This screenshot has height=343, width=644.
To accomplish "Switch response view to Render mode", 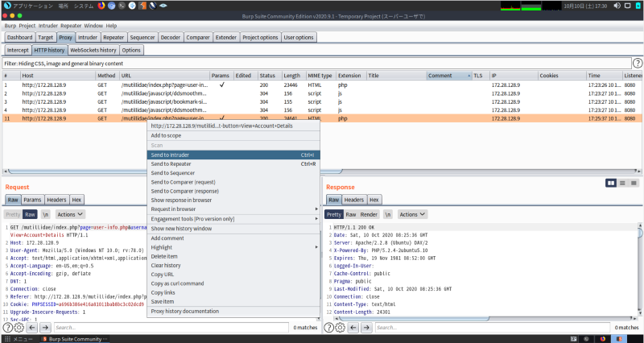I will [x=369, y=215].
